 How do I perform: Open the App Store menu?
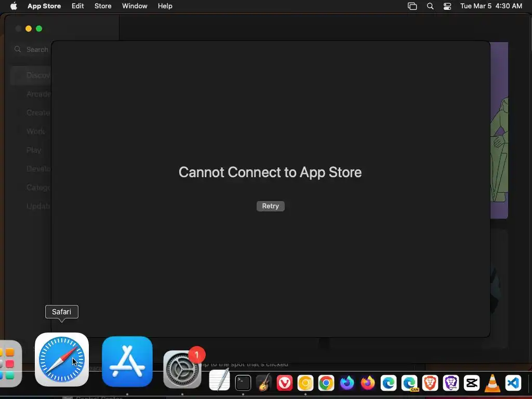click(44, 6)
